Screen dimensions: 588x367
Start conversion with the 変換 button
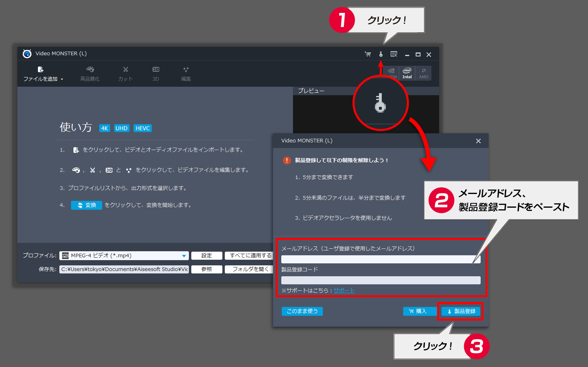click(x=86, y=205)
